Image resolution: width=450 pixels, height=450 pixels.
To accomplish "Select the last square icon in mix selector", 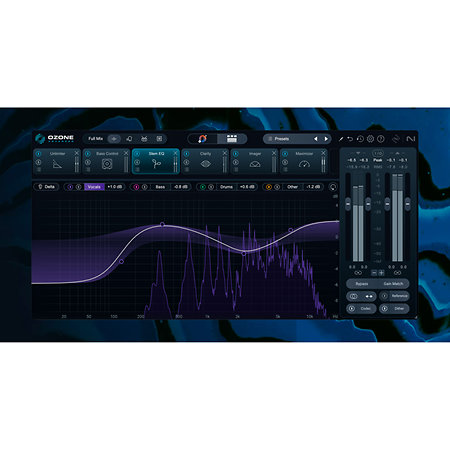I will (159, 139).
